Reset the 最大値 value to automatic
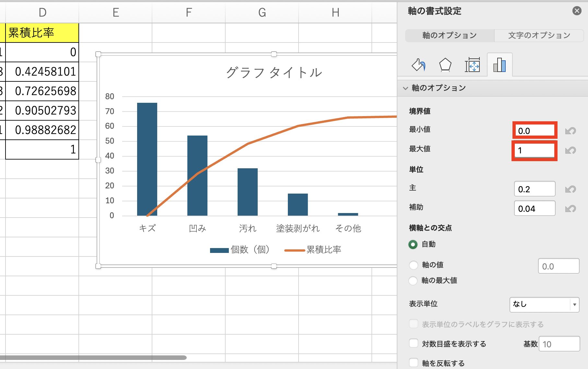Image resolution: width=588 pixels, height=369 pixels. [570, 150]
